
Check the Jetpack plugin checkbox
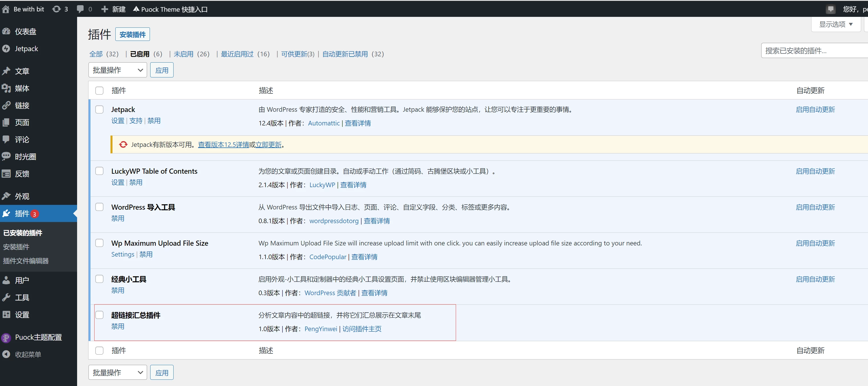pos(99,109)
